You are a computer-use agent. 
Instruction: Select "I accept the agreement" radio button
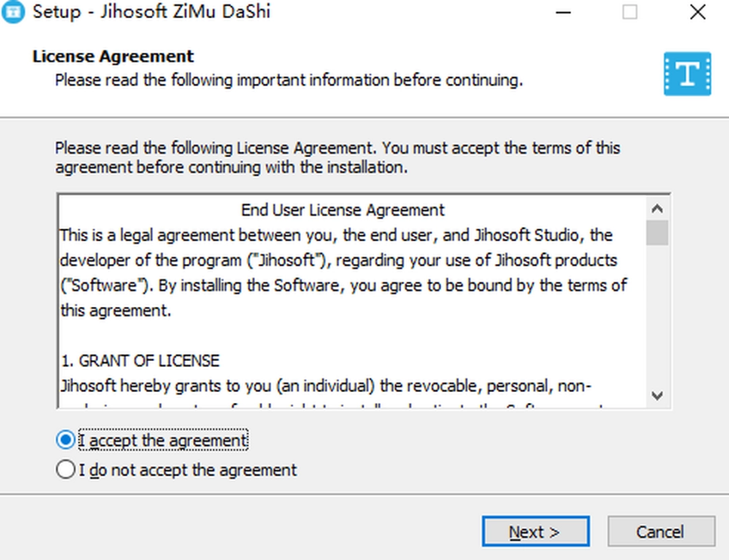(65, 441)
